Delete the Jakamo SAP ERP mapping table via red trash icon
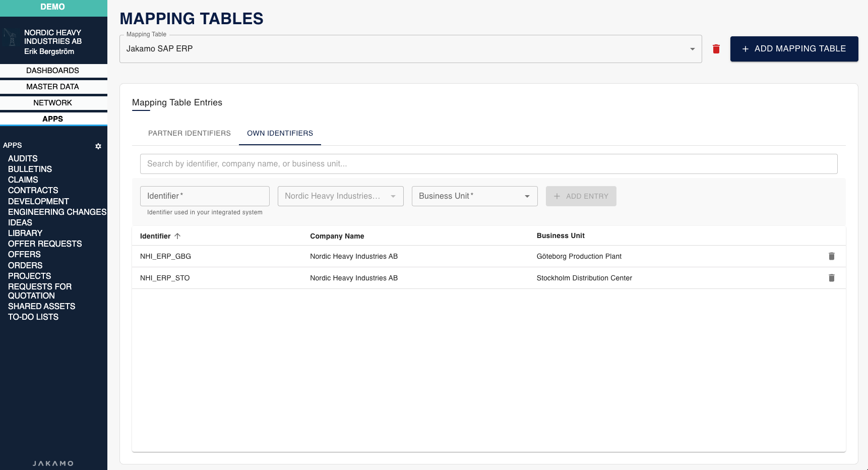This screenshot has width=868, height=470. 716,49
